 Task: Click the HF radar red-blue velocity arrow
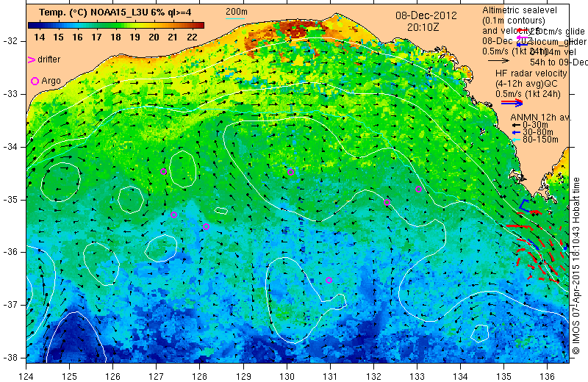pos(512,102)
